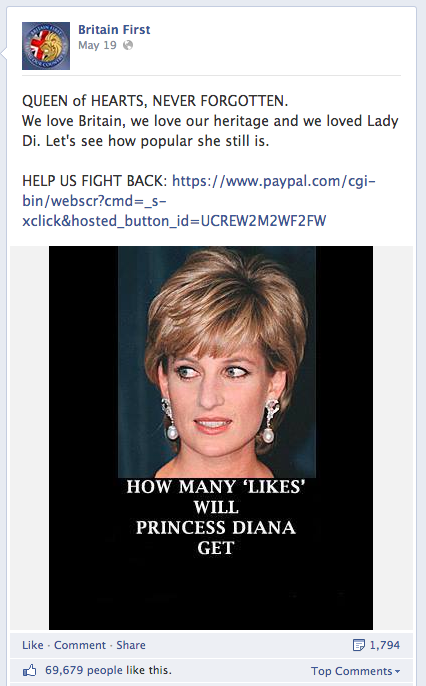Click the 'HELP US FIGHT BACK' text
Viewport: 426px width, 686px height.
coord(94,181)
